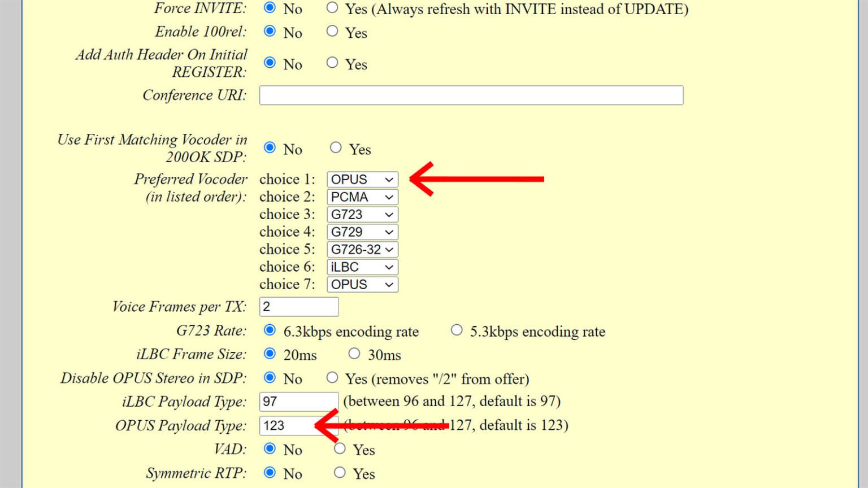Select Yes to disable OPUS stereo
This screenshot has height=488, width=868.
[332, 378]
